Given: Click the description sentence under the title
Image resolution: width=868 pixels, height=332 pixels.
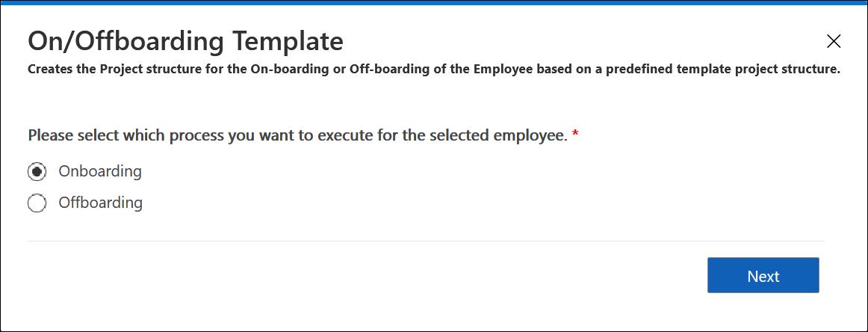Looking at the screenshot, I should tap(434, 70).
